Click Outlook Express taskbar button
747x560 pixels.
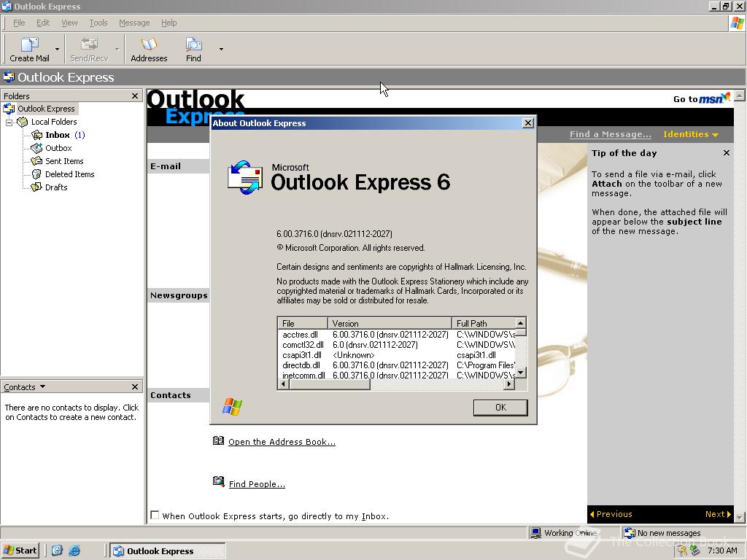pos(168,551)
